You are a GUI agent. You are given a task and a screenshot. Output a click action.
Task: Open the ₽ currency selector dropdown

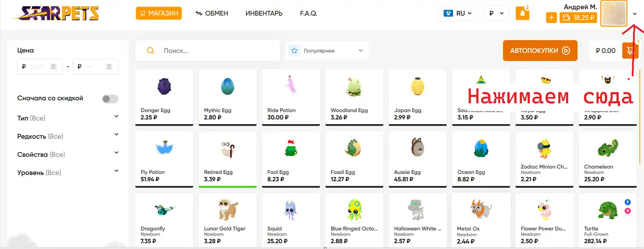pos(497,13)
